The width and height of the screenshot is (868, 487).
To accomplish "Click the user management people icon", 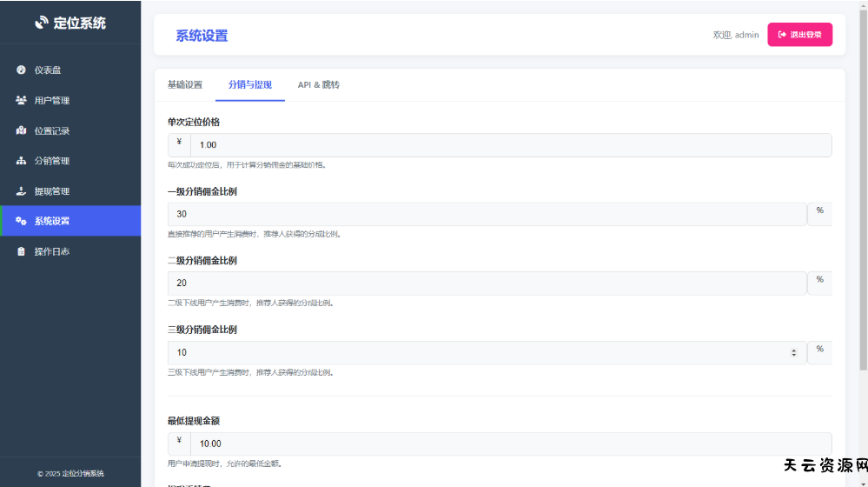I will [21, 101].
